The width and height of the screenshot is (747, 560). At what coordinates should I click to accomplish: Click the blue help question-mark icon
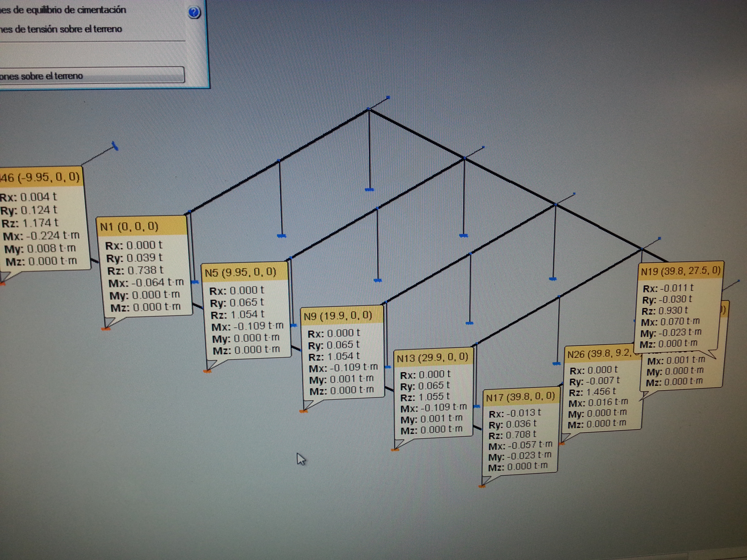pos(194,13)
